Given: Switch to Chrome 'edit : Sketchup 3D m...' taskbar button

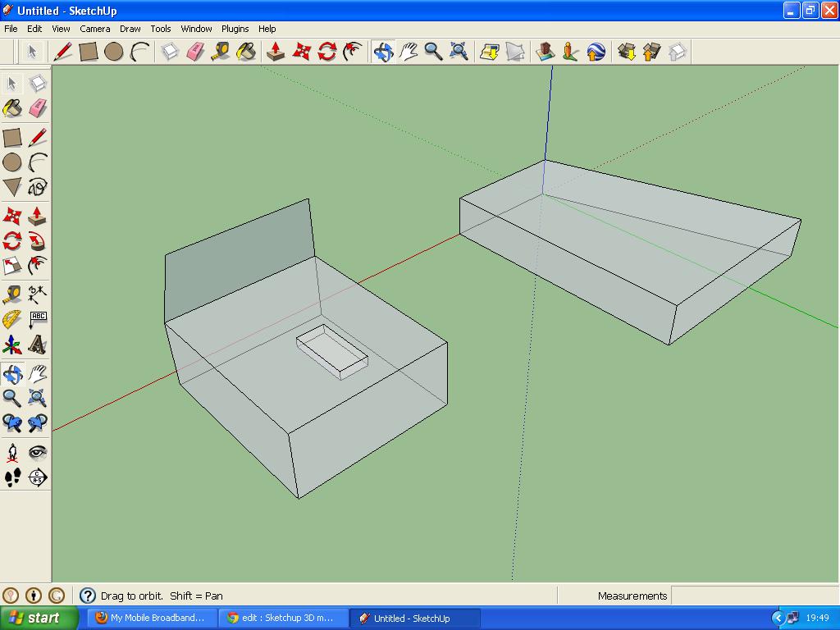Looking at the screenshot, I should (283, 618).
